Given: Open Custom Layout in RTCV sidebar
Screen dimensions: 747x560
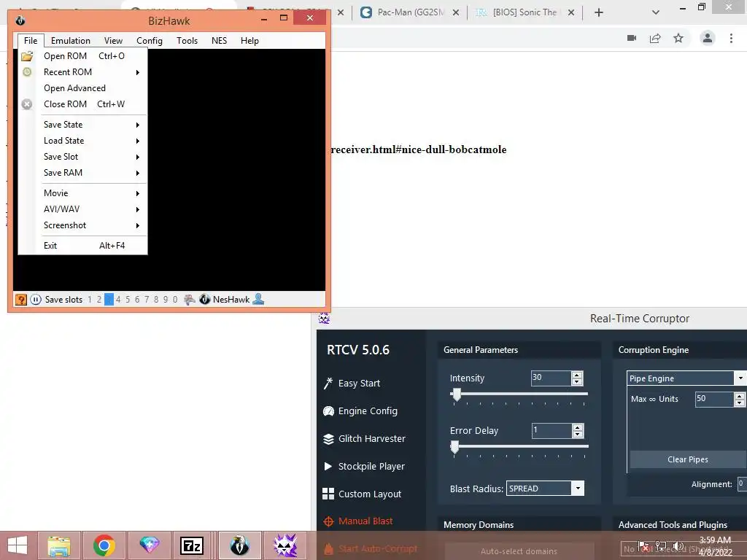Looking at the screenshot, I should click(362, 494).
